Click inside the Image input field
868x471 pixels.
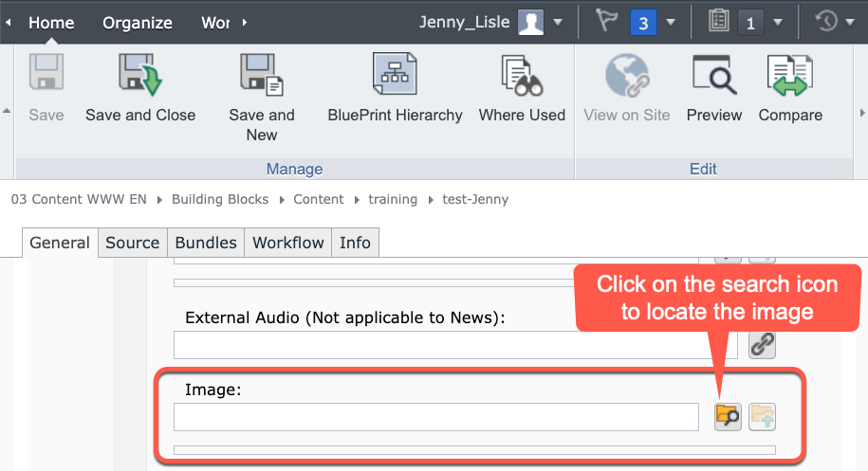pyautogui.click(x=436, y=417)
